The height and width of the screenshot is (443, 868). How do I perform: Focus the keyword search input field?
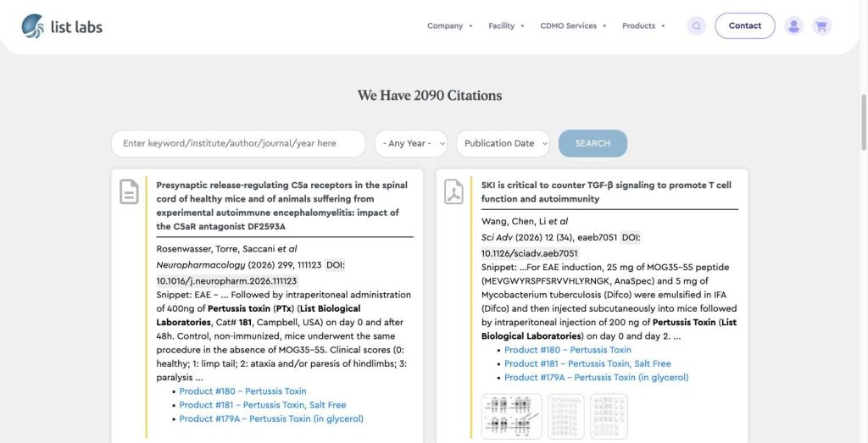pos(238,143)
